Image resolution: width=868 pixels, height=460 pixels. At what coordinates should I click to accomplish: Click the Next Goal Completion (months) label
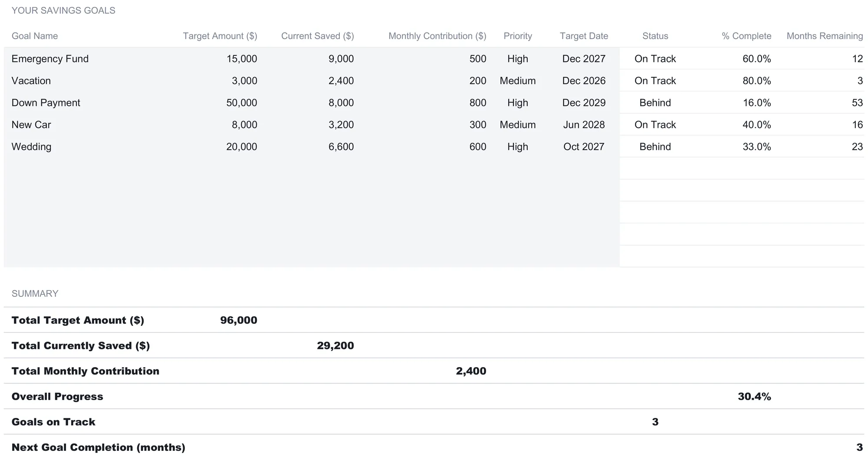[99, 447]
